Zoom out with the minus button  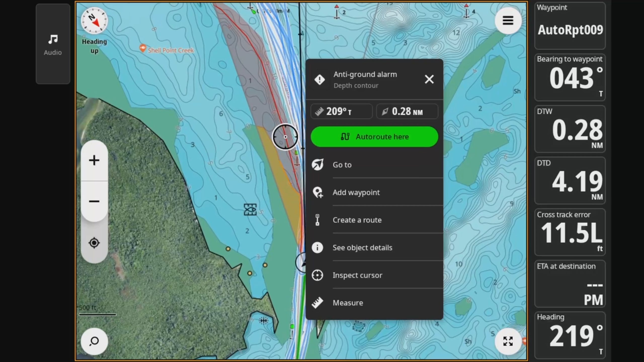tap(94, 201)
